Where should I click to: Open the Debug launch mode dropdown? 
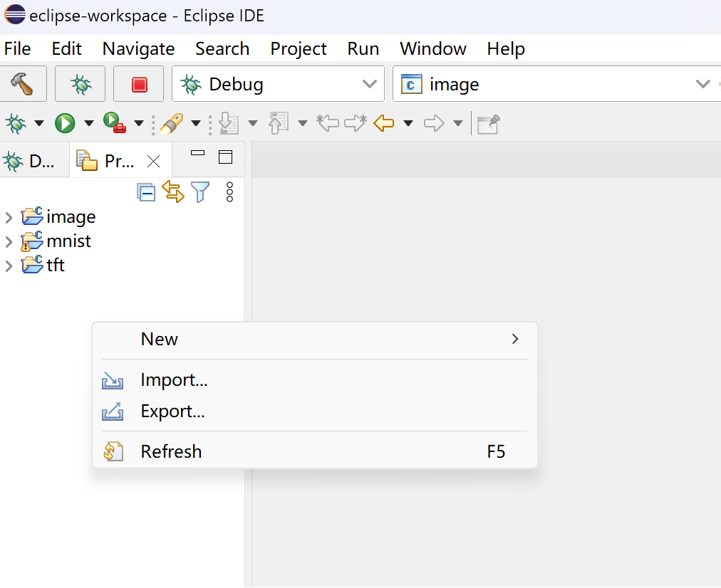pos(278,84)
